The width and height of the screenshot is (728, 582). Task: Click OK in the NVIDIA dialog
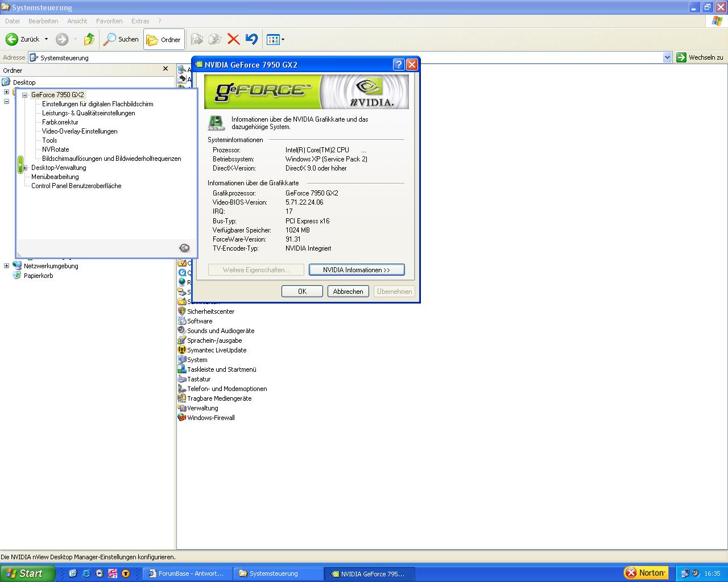point(302,292)
